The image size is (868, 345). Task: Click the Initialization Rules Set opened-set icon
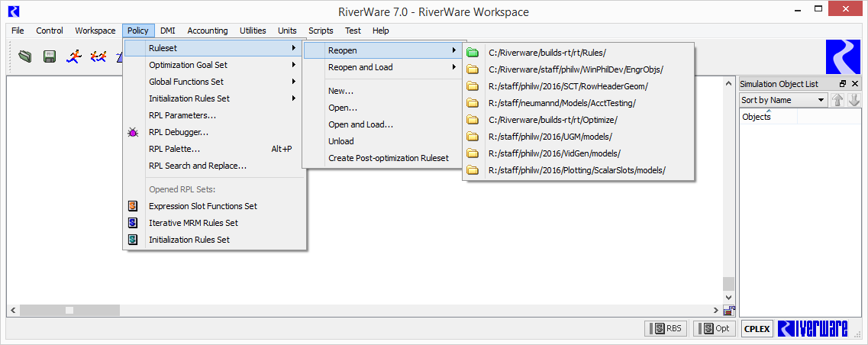pos(133,240)
